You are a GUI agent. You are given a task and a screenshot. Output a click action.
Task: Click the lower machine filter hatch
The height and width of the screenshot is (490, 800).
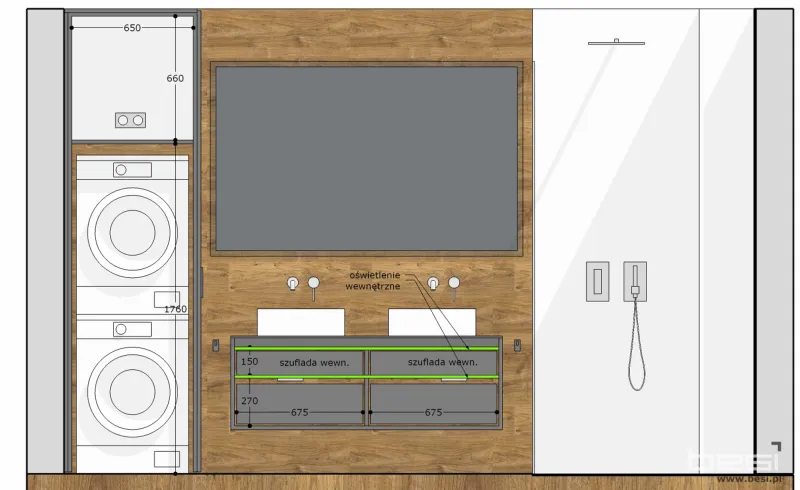coord(167,459)
